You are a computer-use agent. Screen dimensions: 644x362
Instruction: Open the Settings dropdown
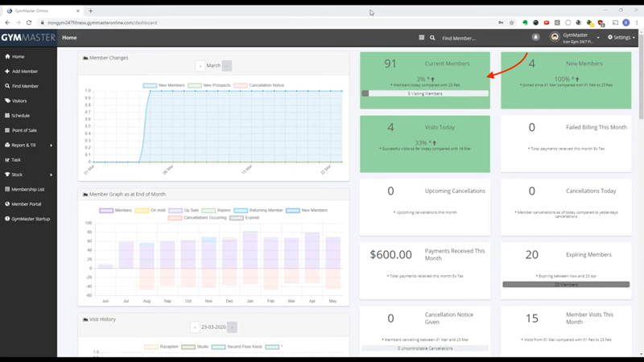pyautogui.click(x=621, y=37)
